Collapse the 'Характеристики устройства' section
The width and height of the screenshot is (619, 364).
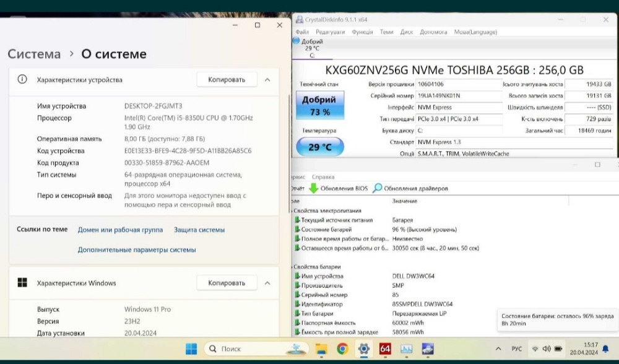(267, 79)
